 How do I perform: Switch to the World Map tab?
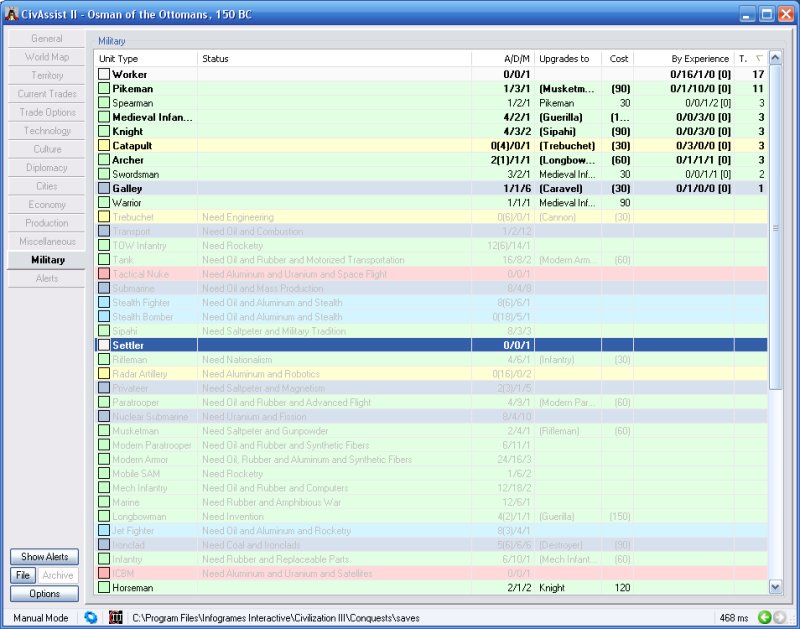click(46, 57)
